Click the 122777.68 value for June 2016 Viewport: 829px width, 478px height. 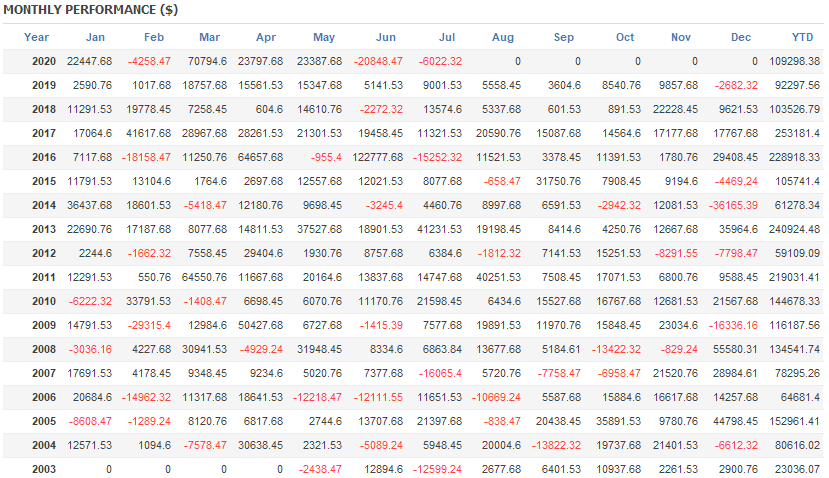pyautogui.click(x=376, y=157)
